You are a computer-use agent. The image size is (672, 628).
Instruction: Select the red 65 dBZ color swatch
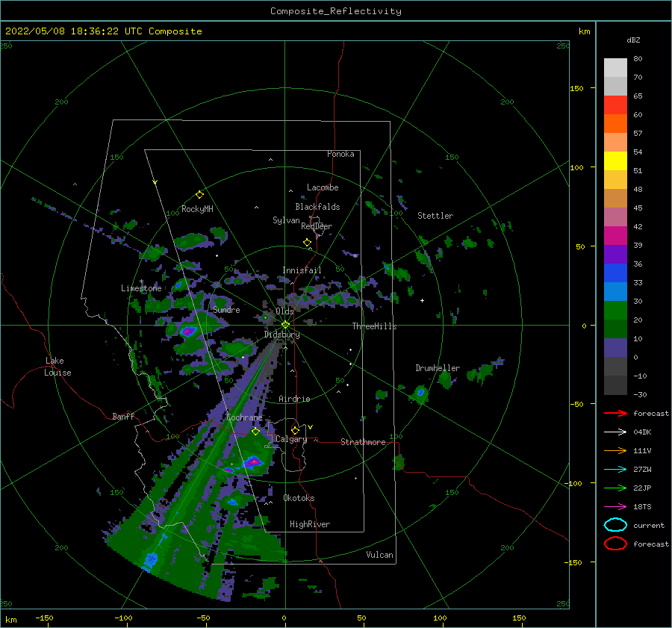click(x=615, y=105)
